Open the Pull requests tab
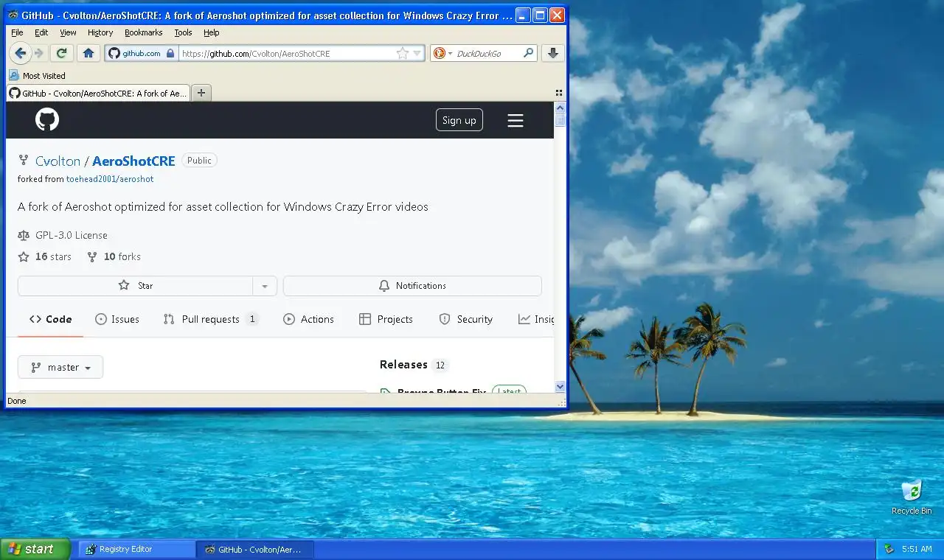The image size is (944, 560). pos(210,319)
